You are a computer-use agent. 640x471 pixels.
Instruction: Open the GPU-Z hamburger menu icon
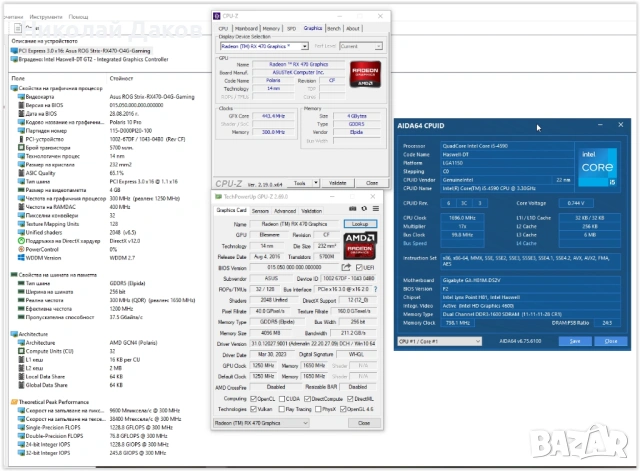[x=376, y=209]
